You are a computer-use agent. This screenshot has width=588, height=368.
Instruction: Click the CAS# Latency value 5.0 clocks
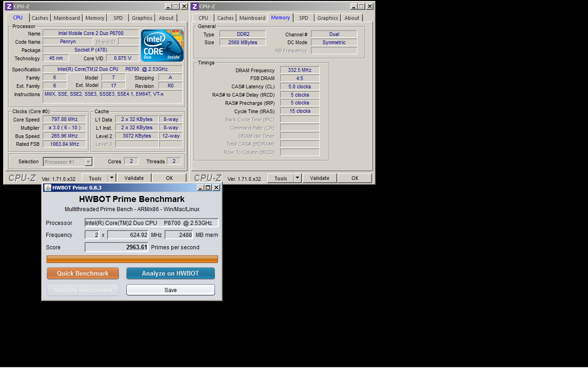click(300, 87)
